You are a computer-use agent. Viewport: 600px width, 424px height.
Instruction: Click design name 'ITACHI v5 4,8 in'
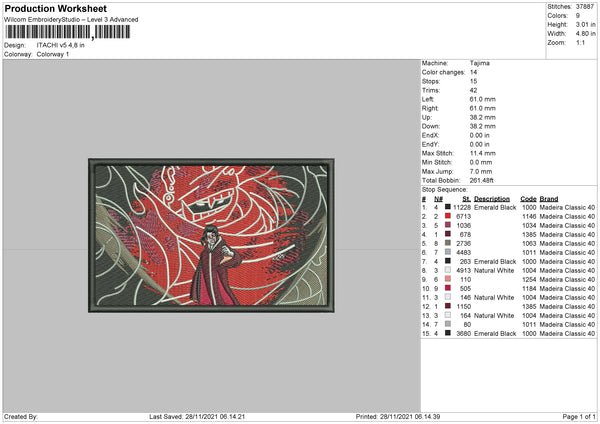coord(61,45)
